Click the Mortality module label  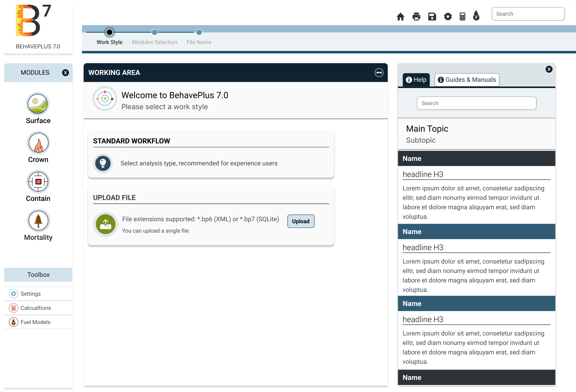(38, 237)
